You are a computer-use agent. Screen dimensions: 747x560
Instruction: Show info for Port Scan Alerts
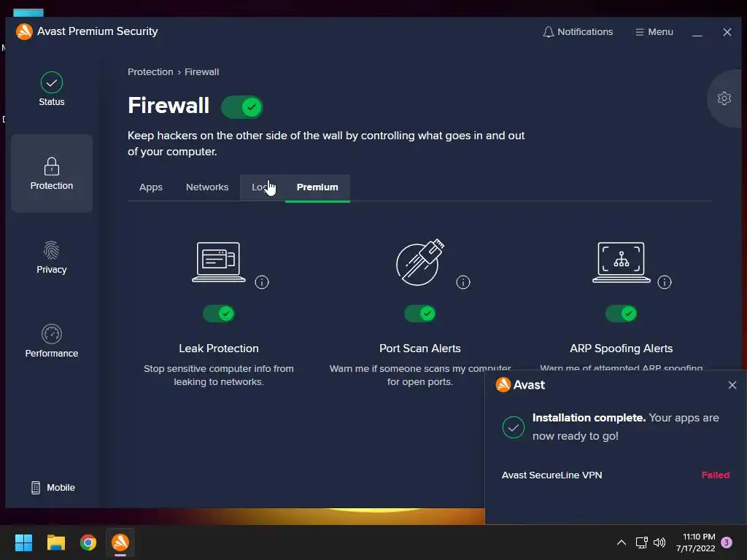point(463,282)
